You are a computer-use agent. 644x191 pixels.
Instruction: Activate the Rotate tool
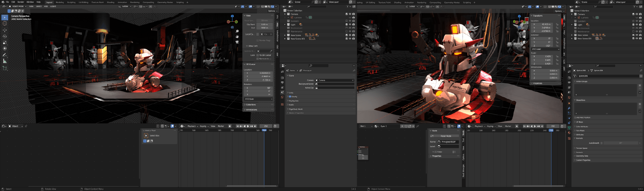(x=5, y=36)
